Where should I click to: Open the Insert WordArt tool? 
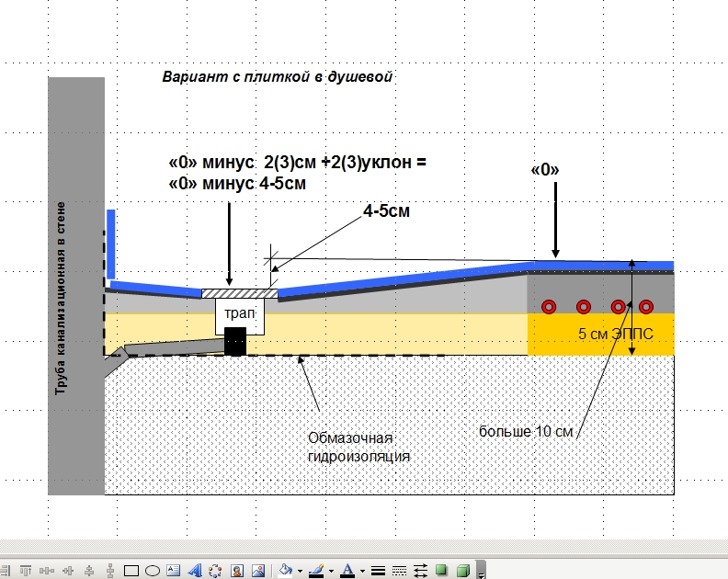195,571
